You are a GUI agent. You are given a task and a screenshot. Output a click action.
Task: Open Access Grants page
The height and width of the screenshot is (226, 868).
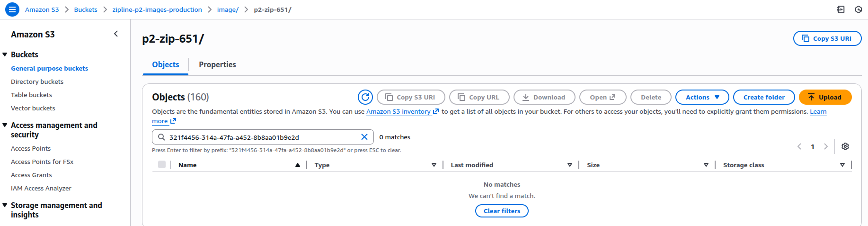[31, 175]
